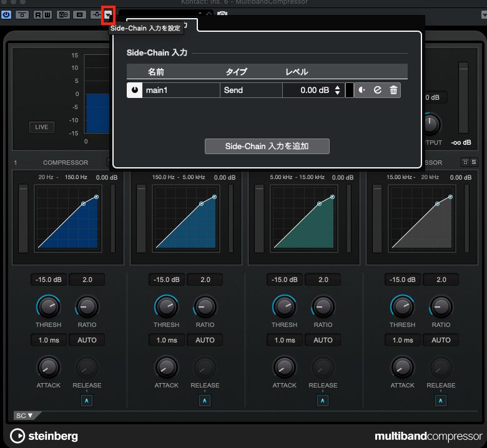Click band 4 release AUTO value field
Image resolution: width=487 pixels, height=448 pixels.
click(x=441, y=340)
